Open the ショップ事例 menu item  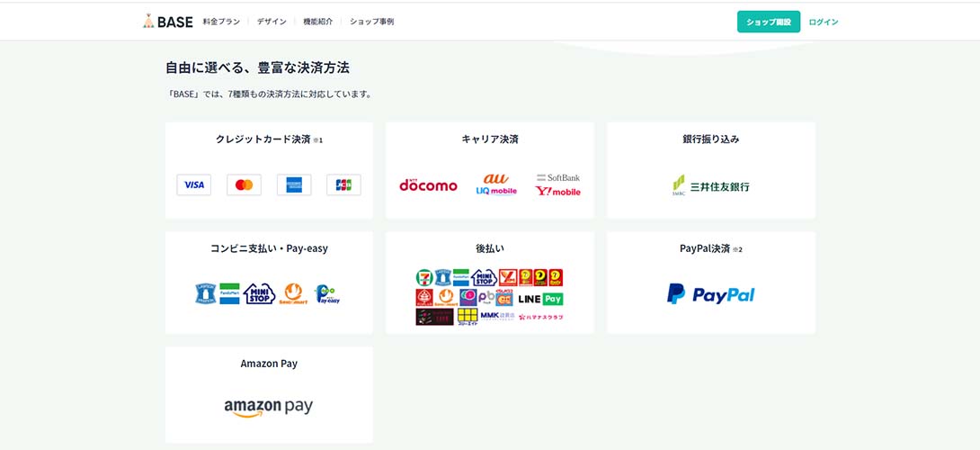tap(372, 22)
